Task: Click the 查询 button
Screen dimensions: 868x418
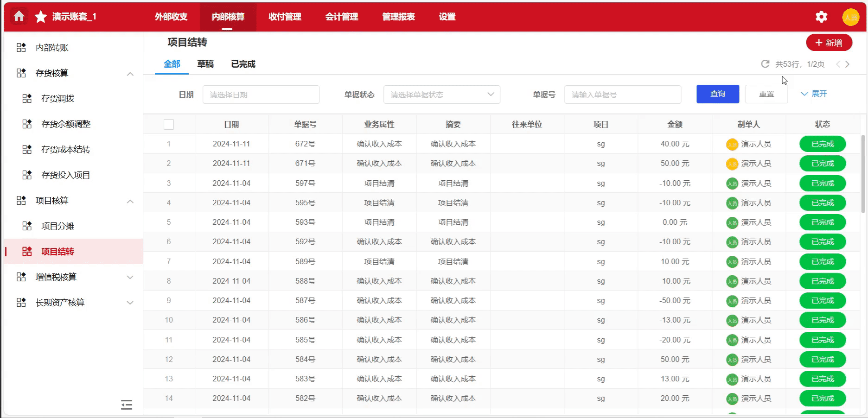Action: (x=717, y=94)
